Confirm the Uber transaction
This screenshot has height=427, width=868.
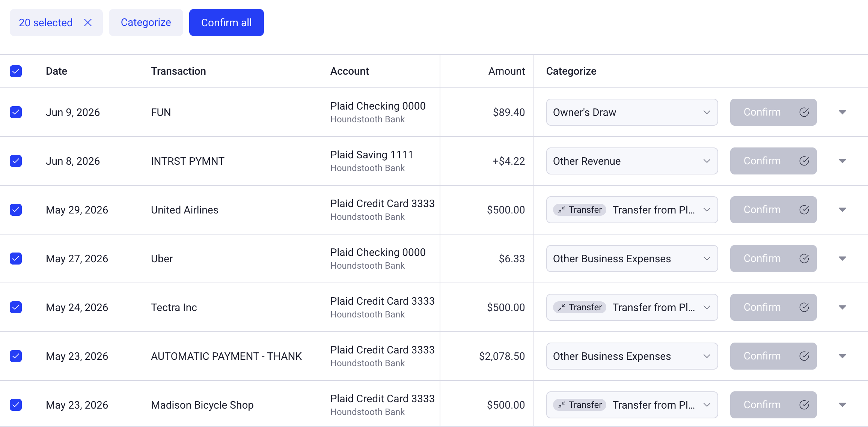tap(773, 259)
